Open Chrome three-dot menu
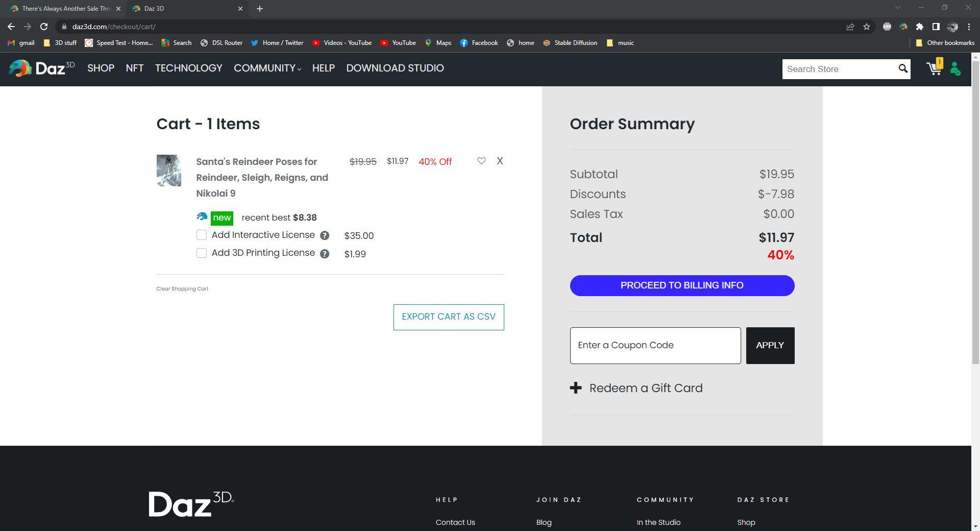This screenshot has width=980, height=531. coord(969,27)
